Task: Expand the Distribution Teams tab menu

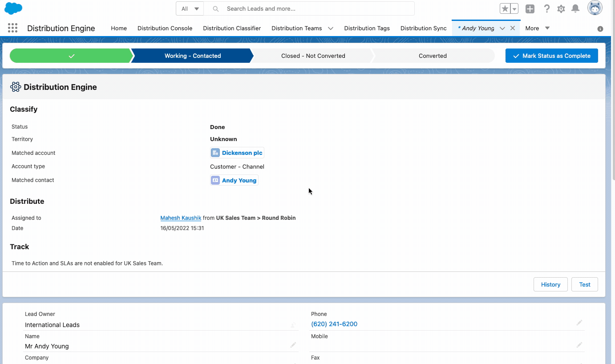Action: (331, 28)
